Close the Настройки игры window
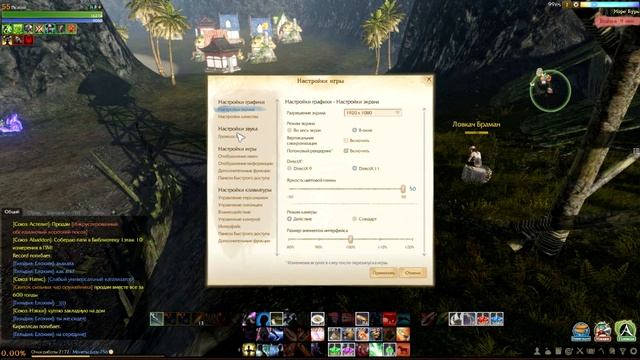The width and height of the screenshot is (640, 360). click(429, 80)
